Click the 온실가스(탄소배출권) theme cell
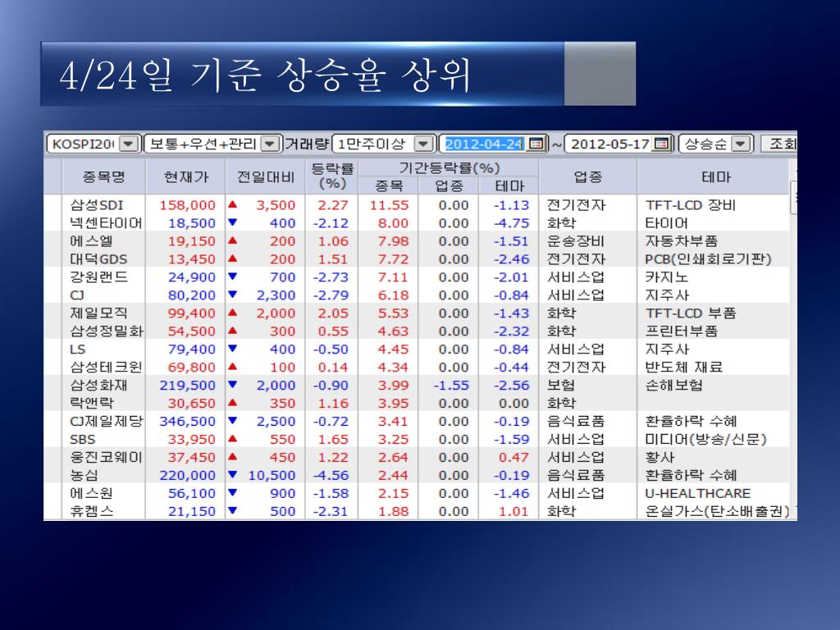Image resolution: width=840 pixels, height=630 pixels. pos(717,511)
